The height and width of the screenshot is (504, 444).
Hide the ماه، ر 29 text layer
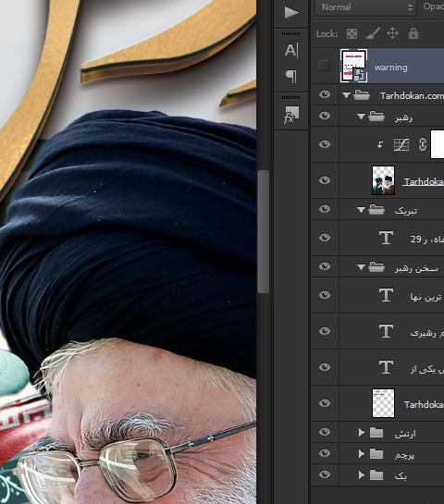pos(325,238)
